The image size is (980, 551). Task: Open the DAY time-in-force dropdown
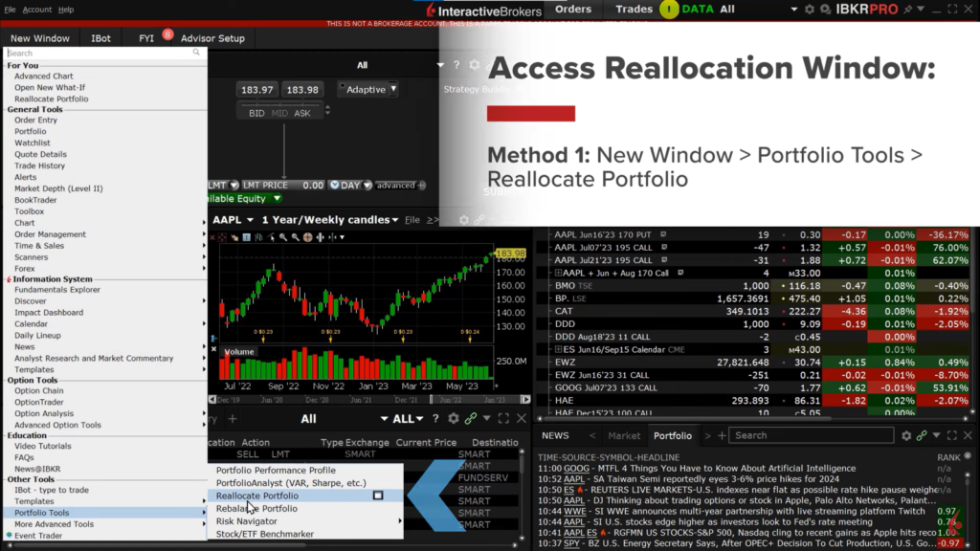point(348,185)
